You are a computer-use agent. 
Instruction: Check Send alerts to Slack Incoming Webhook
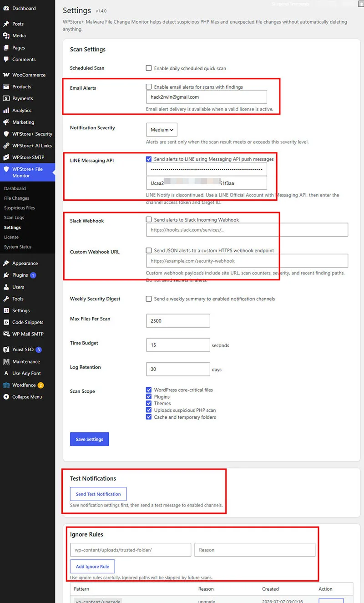coord(149,219)
